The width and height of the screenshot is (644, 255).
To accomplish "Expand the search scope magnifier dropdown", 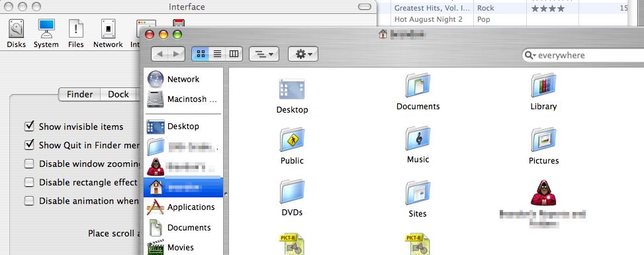I will coord(529,56).
